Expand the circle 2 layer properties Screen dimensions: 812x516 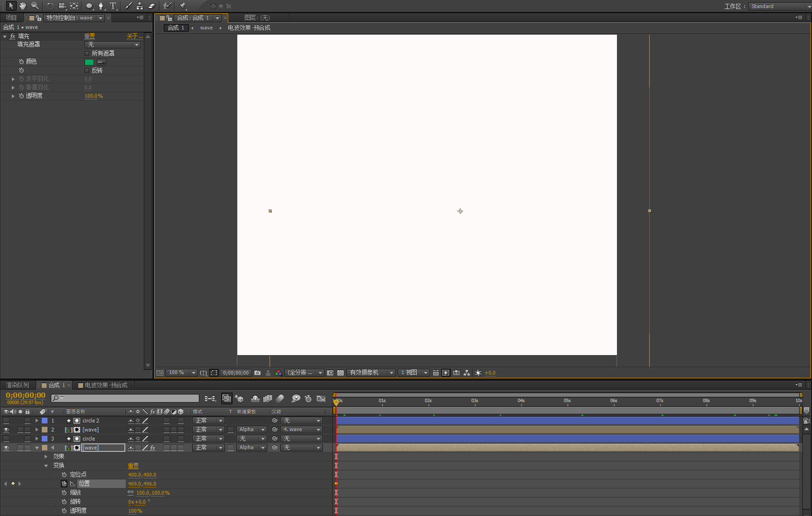(37, 421)
